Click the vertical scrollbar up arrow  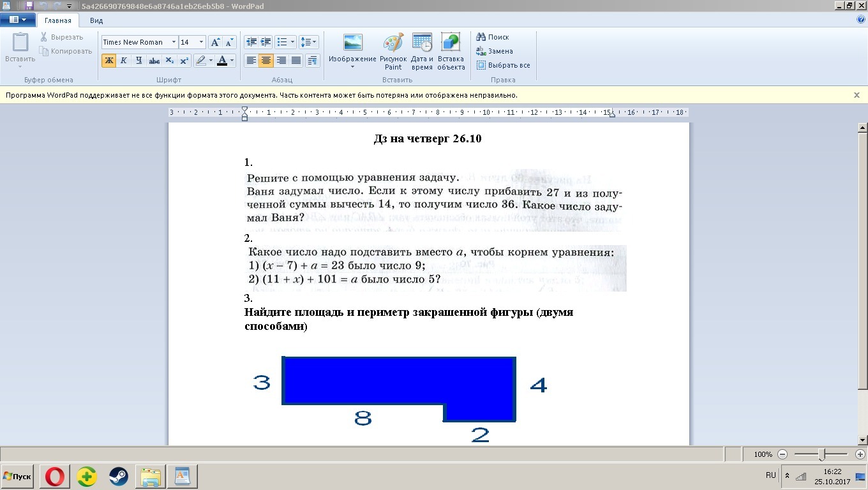862,128
